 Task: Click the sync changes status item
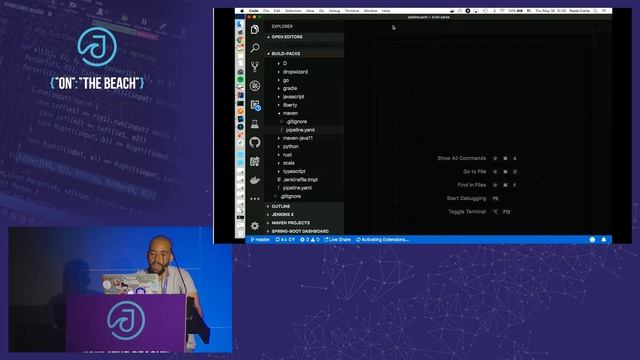[x=285, y=240]
